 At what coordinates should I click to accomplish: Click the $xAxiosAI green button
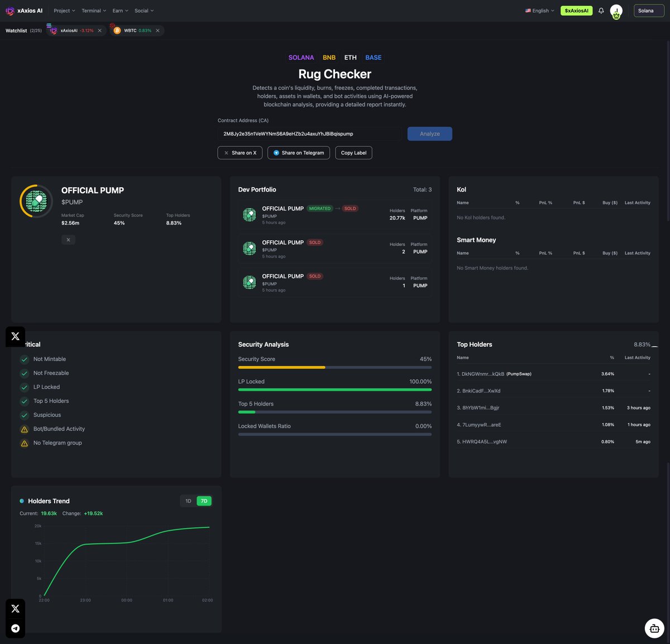pos(577,11)
